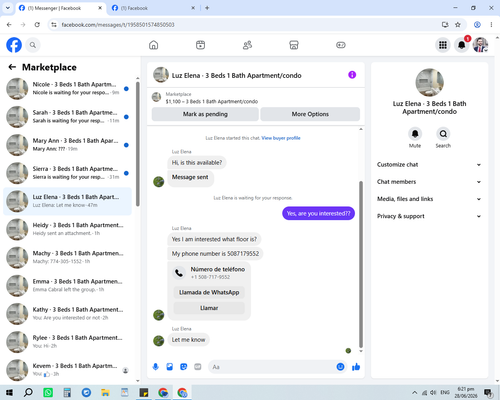Click the chat messages vertical scrollbar
The width and height of the screenshot is (500, 400).
tap(361, 264)
